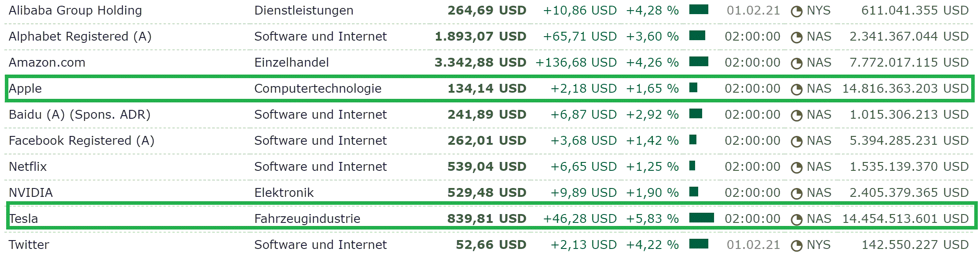
Task: Click the clock icon in the Apple row
Action: click(x=796, y=90)
